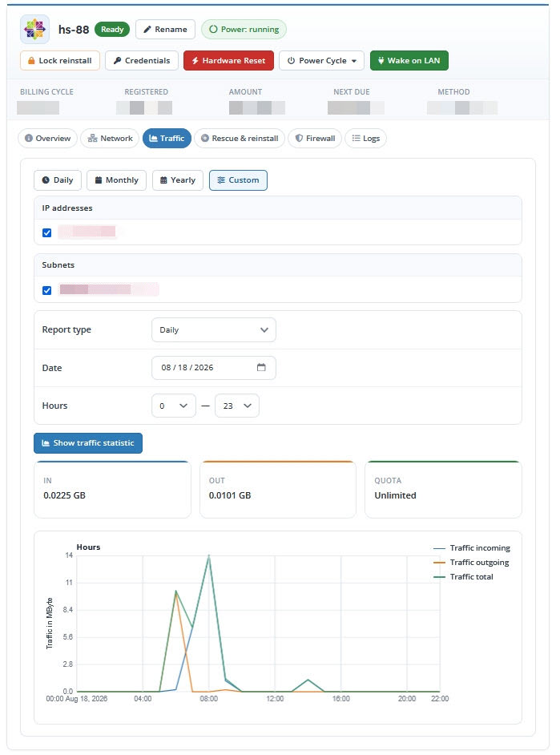Image resolution: width=560 pixels, height=755 pixels.
Task: Click the chart icon on Traffic tab
Action: coord(154,138)
